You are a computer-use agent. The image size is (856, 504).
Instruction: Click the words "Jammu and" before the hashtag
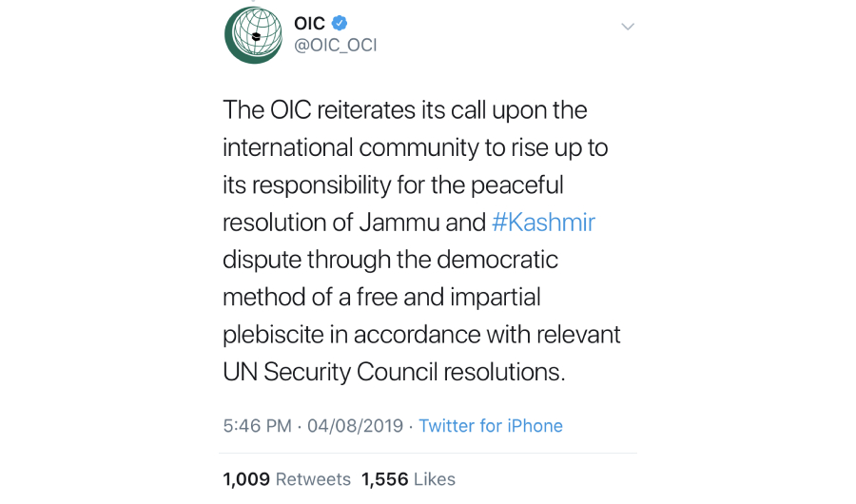pyautogui.click(x=422, y=223)
